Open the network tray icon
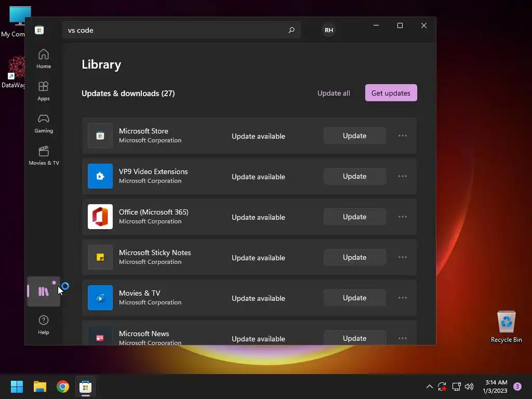Screen dimensions: 532x399 pyautogui.click(x=456, y=387)
